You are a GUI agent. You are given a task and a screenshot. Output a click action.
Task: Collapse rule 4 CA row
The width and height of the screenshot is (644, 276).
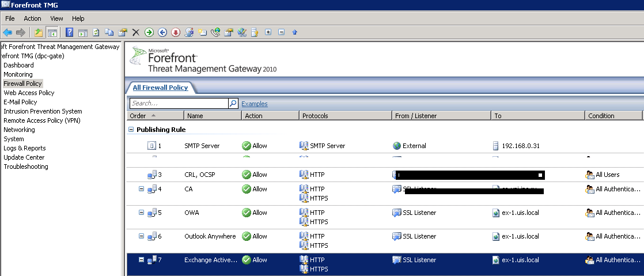141,189
